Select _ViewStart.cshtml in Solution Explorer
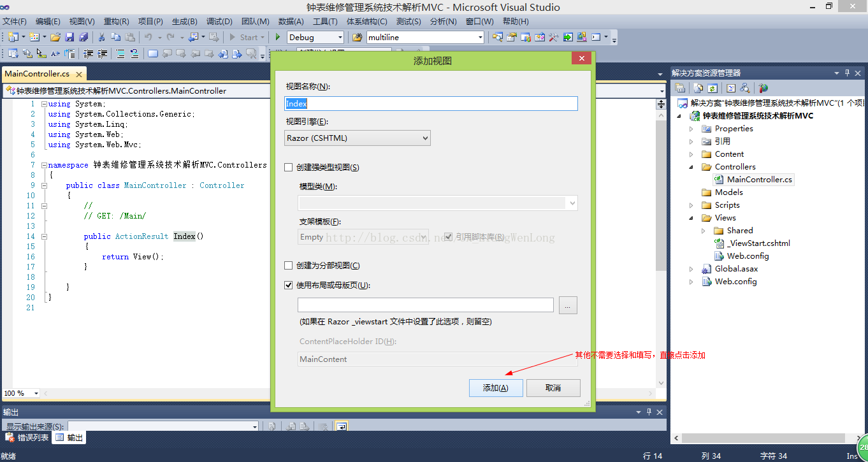The image size is (868, 462). coord(758,243)
